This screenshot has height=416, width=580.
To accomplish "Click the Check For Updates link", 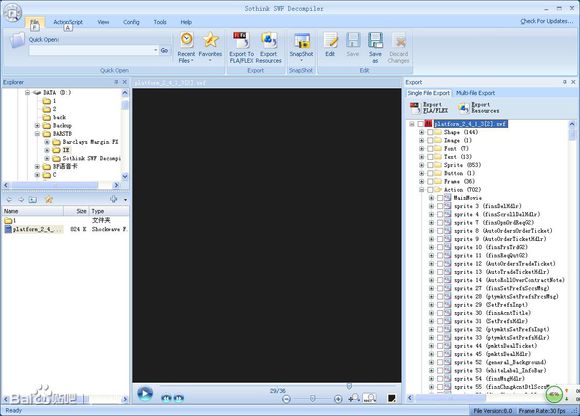I will click(546, 21).
